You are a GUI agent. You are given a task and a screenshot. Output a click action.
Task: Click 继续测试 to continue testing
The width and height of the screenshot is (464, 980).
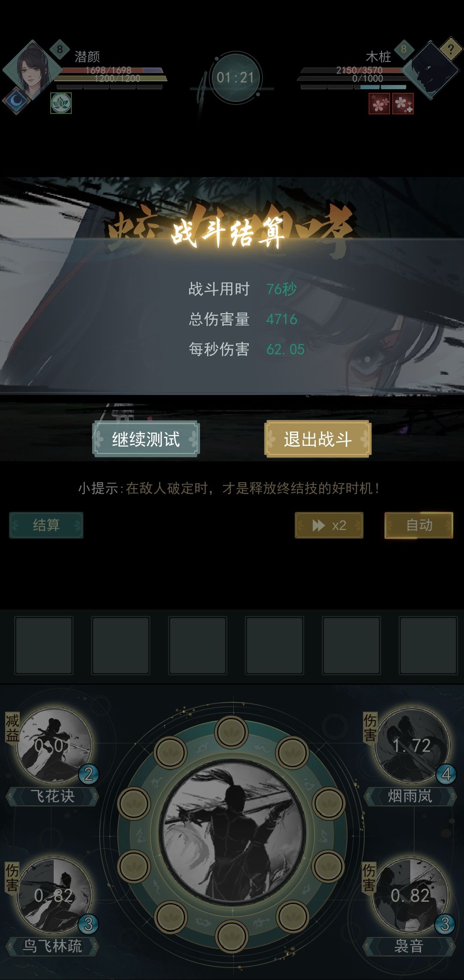pyautogui.click(x=146, y=439)
